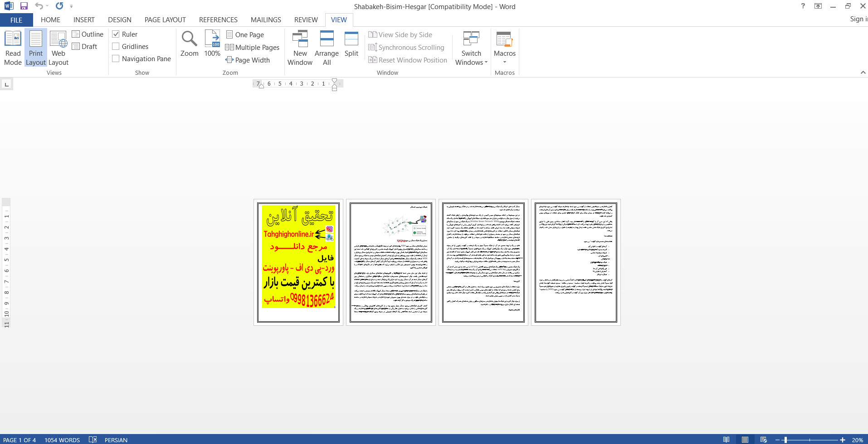Screen dimensions: 868x444
Task: Enable the Gridlines checkbox
Action: click(116, 46)
